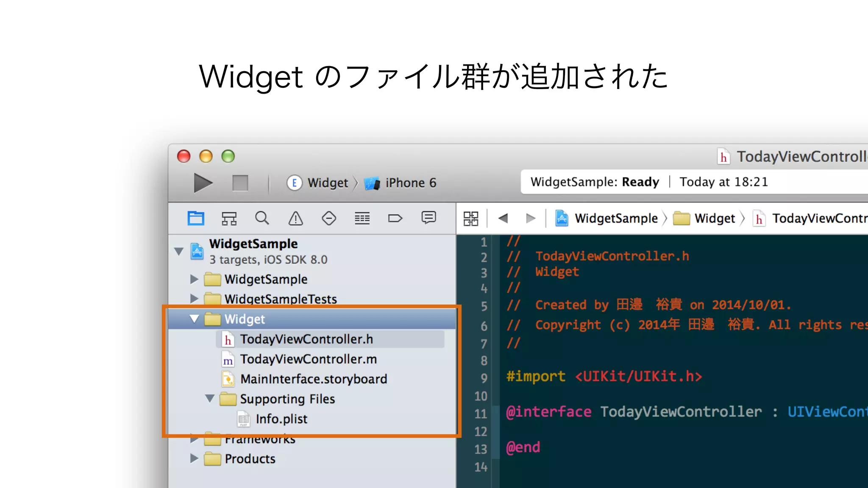
Task: Expand the Products folder
Action: [x=194, y=458]
